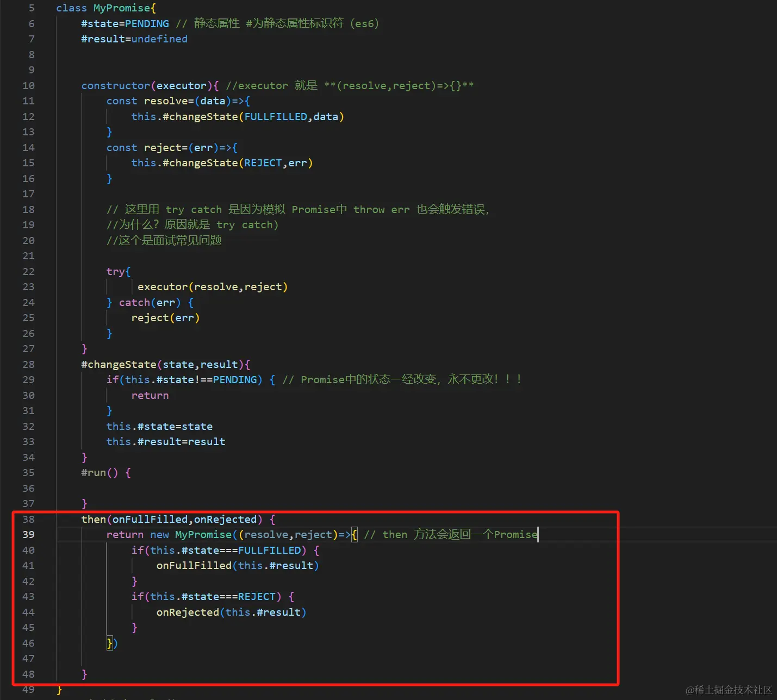Click executor(resolve,reject) call on line 23
The width and height of the screenshot is (777, 700).
213,287
